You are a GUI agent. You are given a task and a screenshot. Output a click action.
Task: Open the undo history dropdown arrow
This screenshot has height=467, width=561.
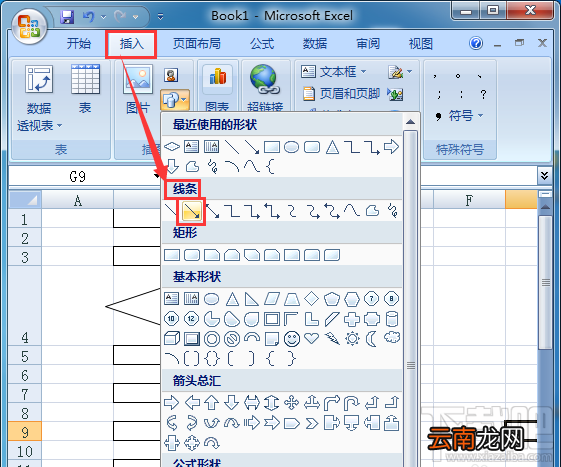point(103,17)
